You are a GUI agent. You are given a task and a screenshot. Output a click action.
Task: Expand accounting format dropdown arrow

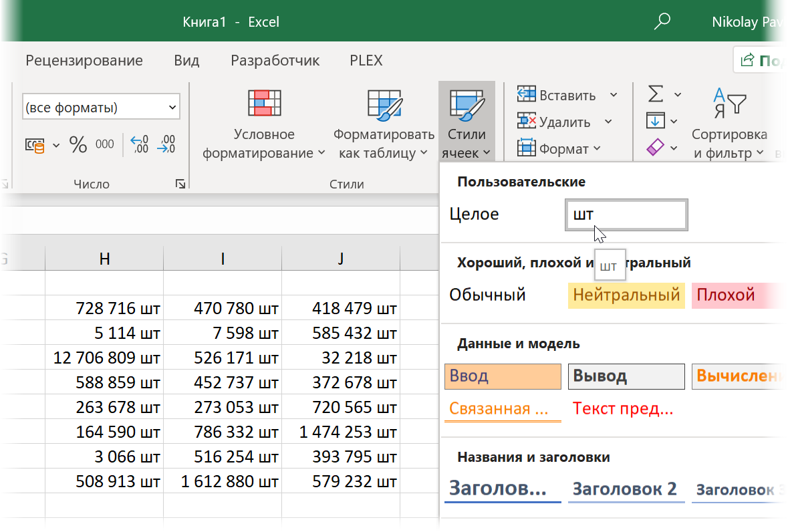(x=55, y=146)
